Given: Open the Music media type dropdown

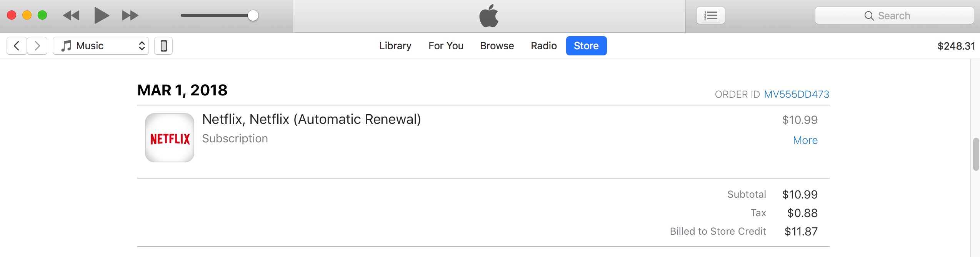Looking at the screenshot, I should pos(101,46).
